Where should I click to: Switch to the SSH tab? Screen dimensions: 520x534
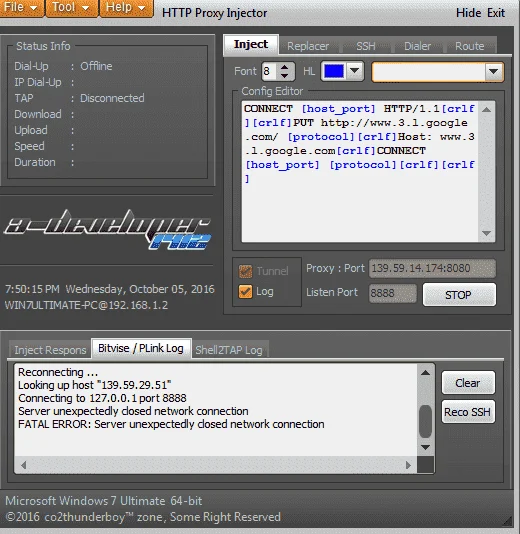coord(366,46)
